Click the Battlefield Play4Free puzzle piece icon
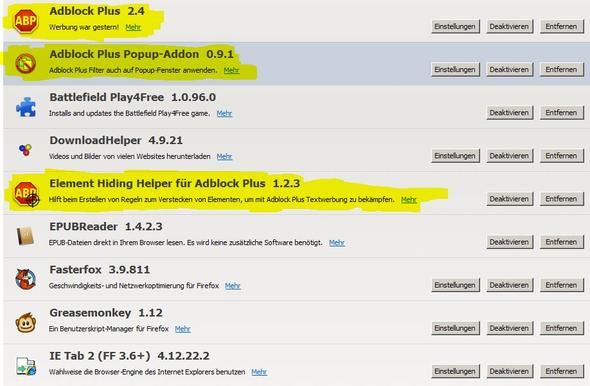 (x=26, y=106)
